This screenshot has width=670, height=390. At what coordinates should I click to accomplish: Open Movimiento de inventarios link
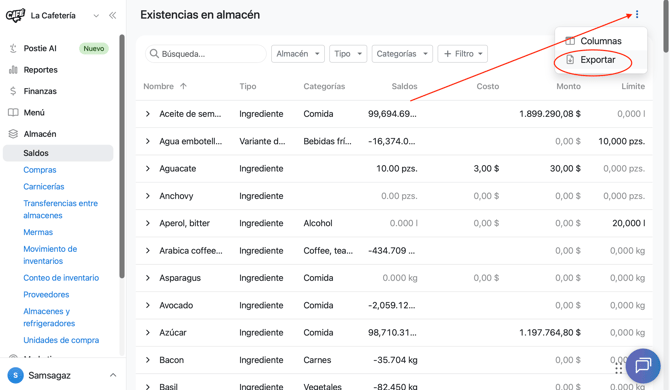pos(50,255)
